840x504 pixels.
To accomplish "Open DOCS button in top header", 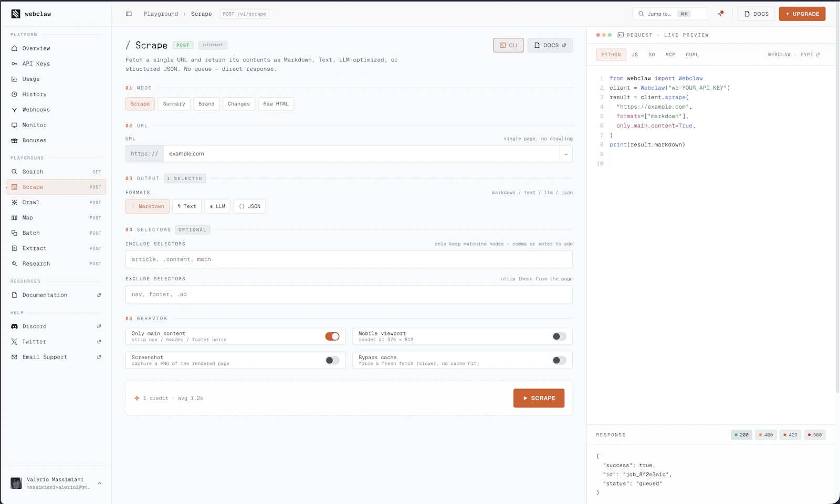I will (757, 14).
